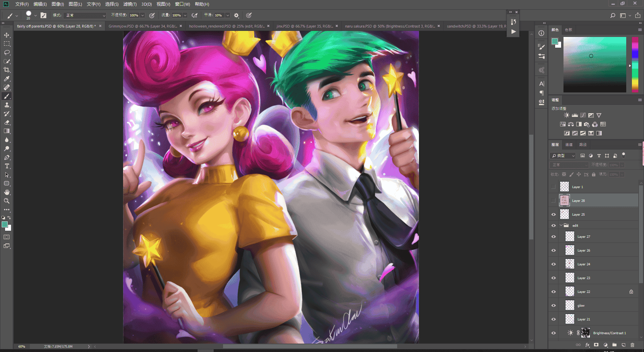The height and width of the screenshot is (352, 644).
Task: Select the Crop tool
Action: pyautogui.click(x=7, y=70)
